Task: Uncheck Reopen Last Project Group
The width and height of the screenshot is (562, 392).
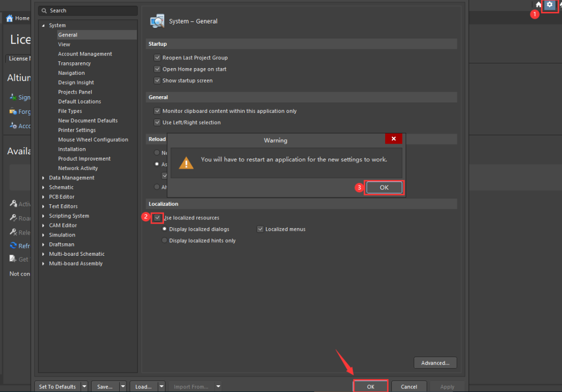Action: (x=157, y=58)
